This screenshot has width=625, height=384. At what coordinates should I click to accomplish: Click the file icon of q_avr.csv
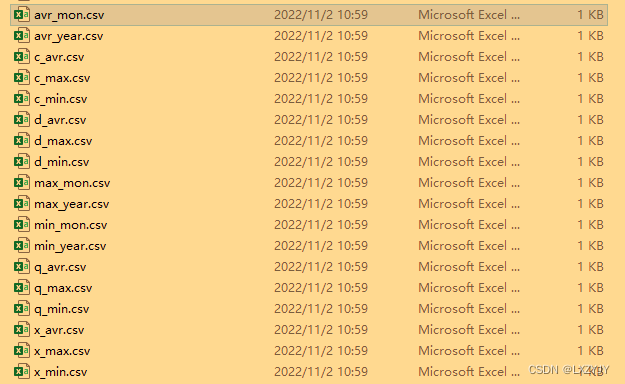pos(22,267)
